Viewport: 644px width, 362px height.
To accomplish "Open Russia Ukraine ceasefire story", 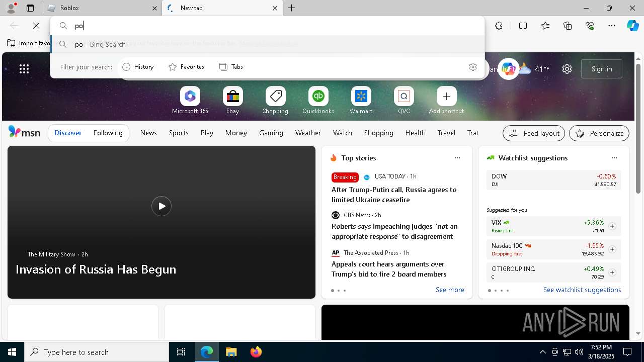I will tap(394, 195).
